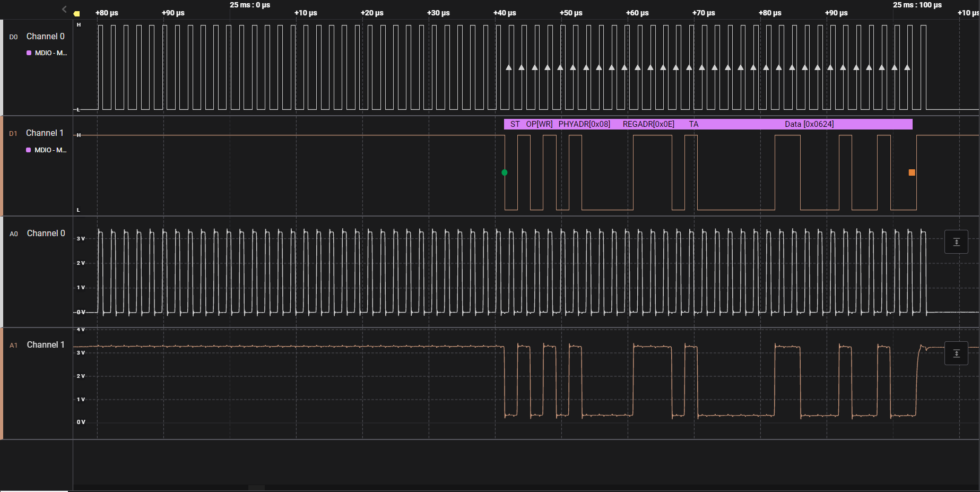
Task: Click the REGADR[0x0E] decoded field
Action: (648, 124)
